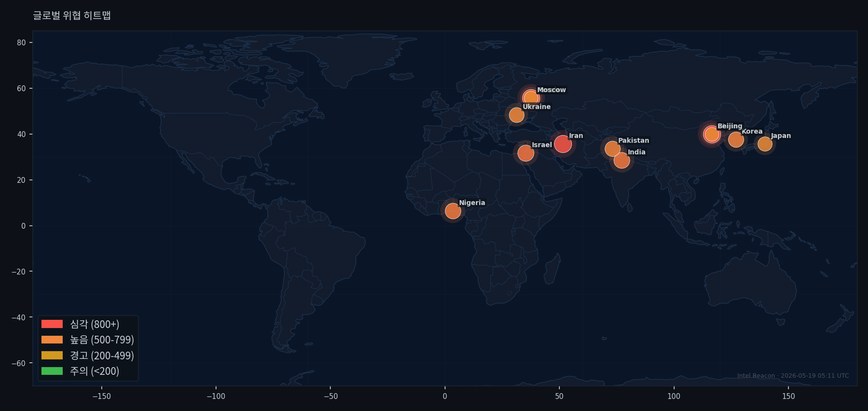Click the Moscow threat marker
Image resolution: width=868 pixels, height=411 pixels.
point(531,98)
